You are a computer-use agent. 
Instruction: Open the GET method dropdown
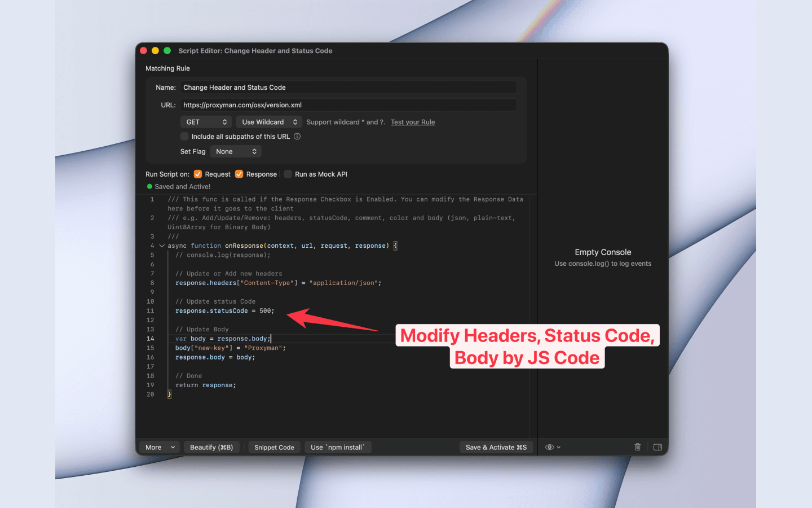206,122
